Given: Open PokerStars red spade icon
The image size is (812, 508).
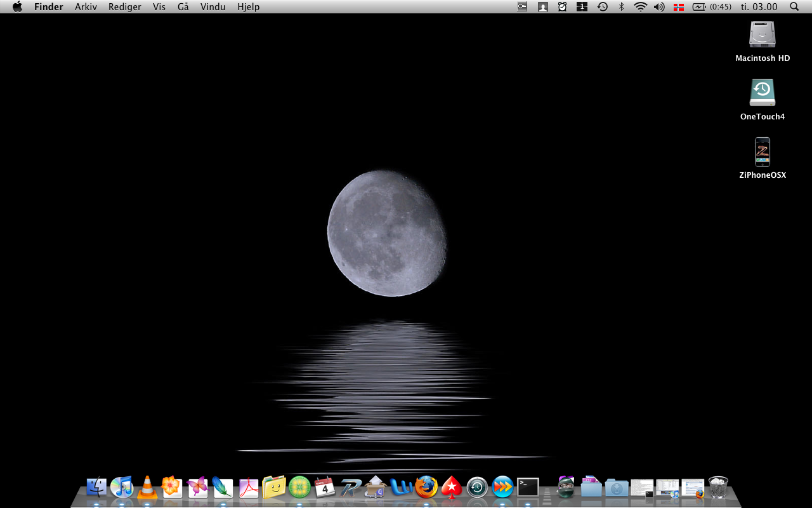Looking at the screenshot, I should click(x=452, y=487).
